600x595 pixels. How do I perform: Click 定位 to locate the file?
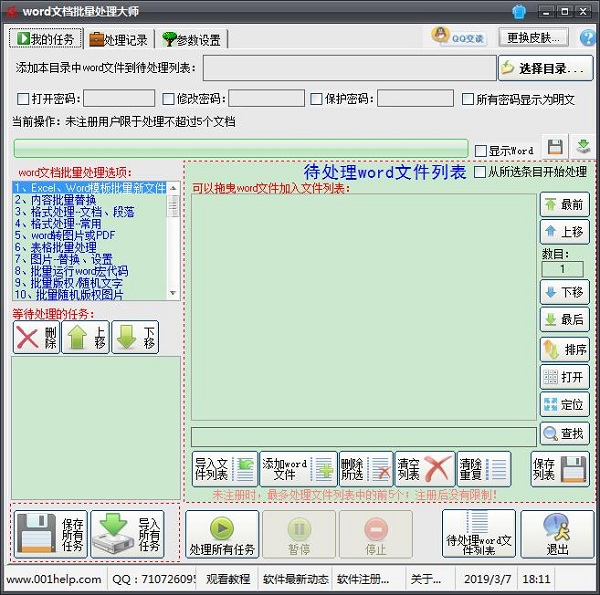(x=564, y=404)
